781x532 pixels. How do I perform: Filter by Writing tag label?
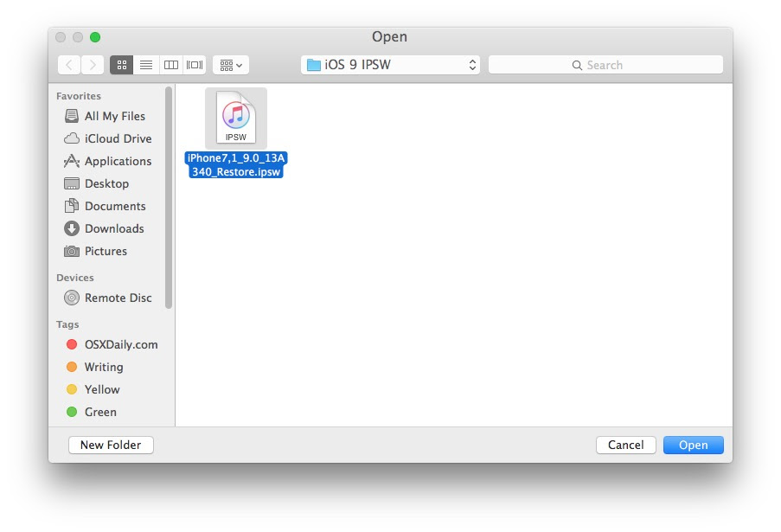point(104,367)
